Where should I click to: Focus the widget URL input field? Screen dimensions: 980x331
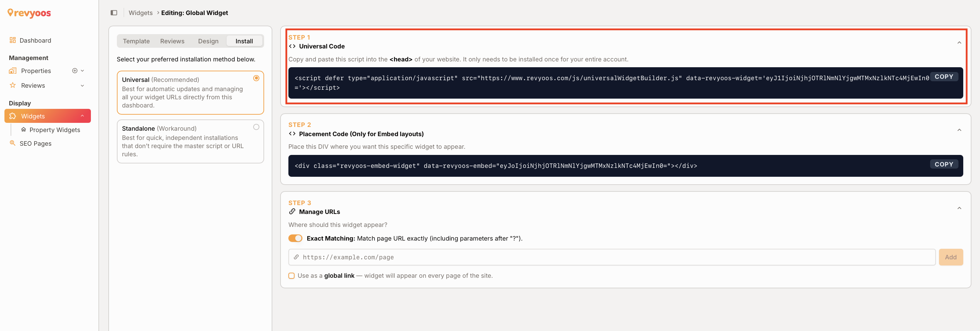pyautogui.click(x=612, y=257)
